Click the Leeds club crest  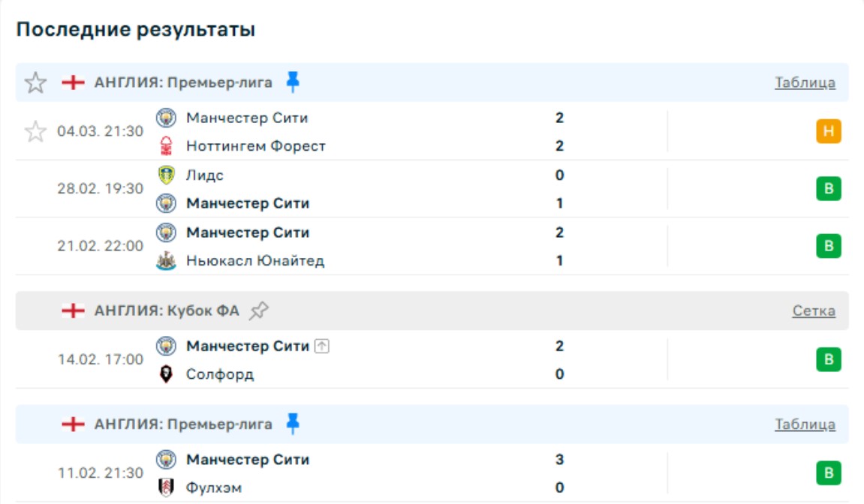166,175
